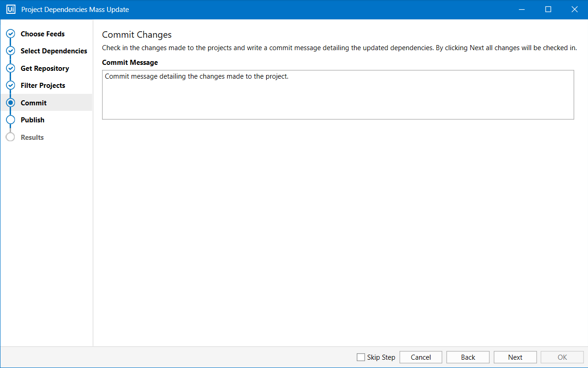Cancel the mass update wizard
The width and height of the screenshot is (588, 368).
tap(420, 357)
